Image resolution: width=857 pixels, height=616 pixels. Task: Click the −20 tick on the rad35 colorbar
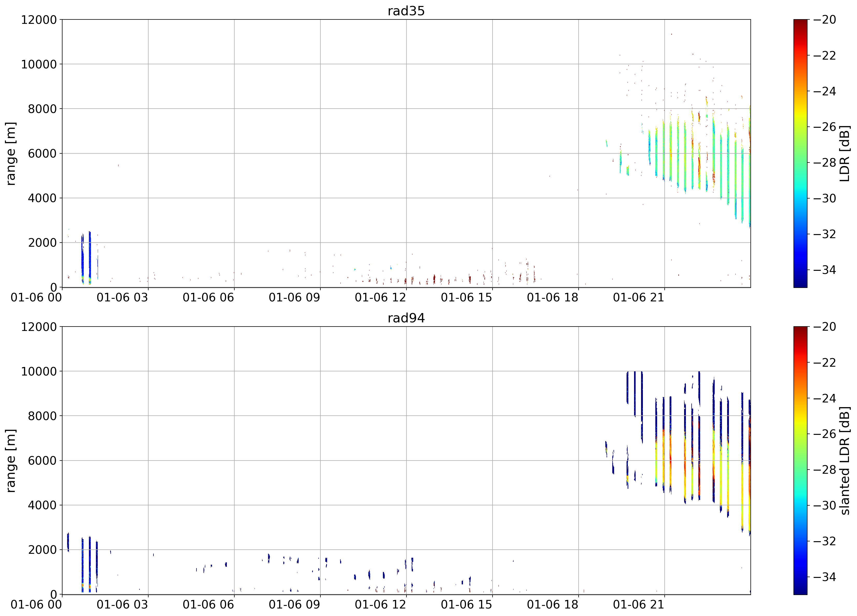coord(825,20)
